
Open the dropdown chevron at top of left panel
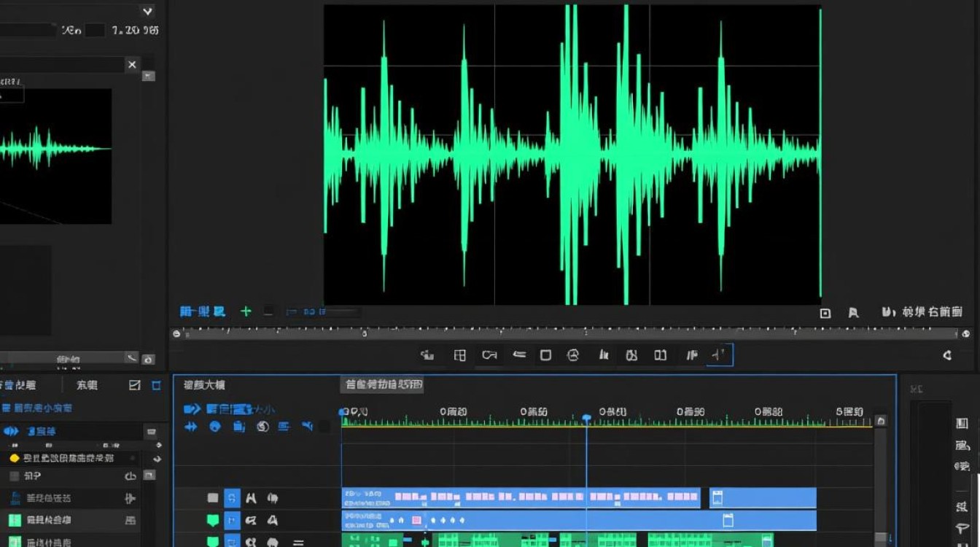coord(147,11)
